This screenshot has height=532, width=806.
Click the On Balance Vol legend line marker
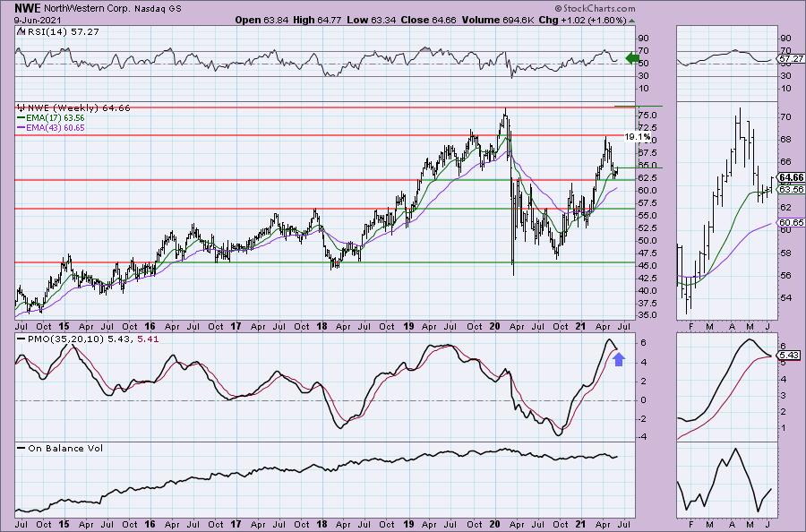pos(21,448)
